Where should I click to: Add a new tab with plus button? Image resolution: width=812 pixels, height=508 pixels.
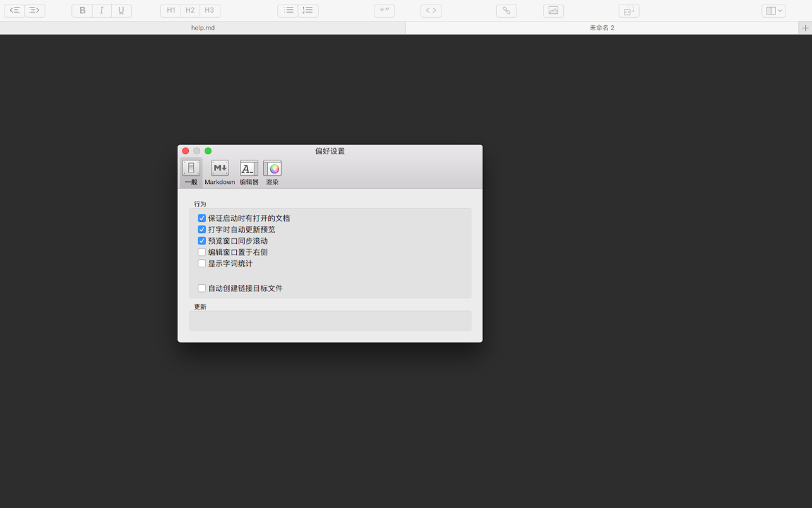(805, 28)
